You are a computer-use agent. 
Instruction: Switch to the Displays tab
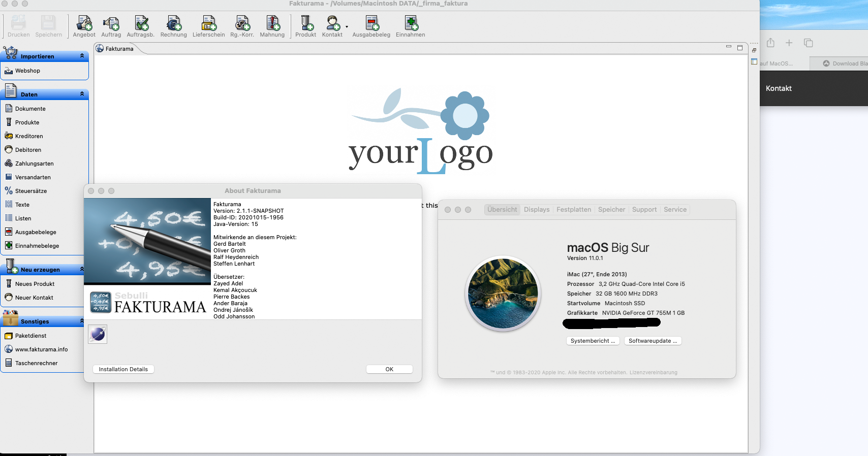pos(537,210)
